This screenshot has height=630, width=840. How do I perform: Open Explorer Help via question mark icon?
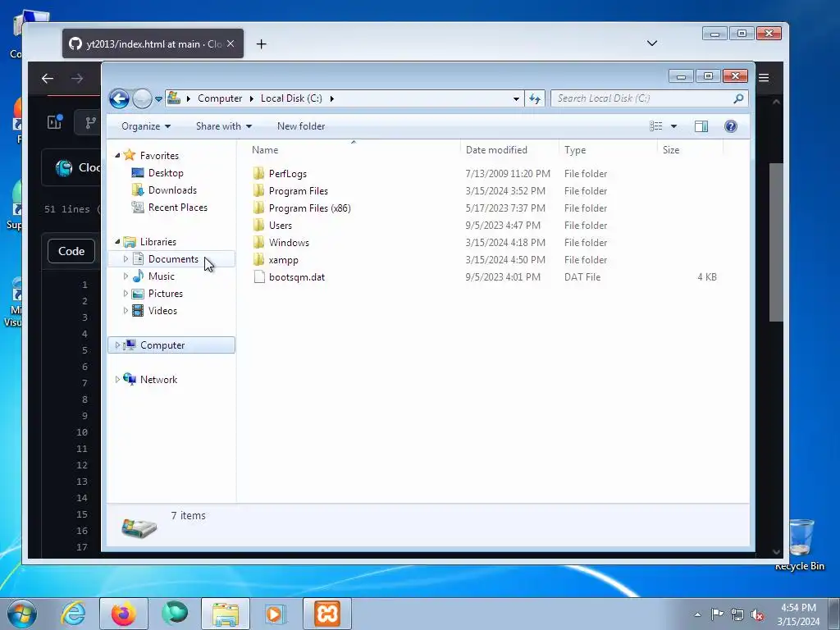coord(731,126)
